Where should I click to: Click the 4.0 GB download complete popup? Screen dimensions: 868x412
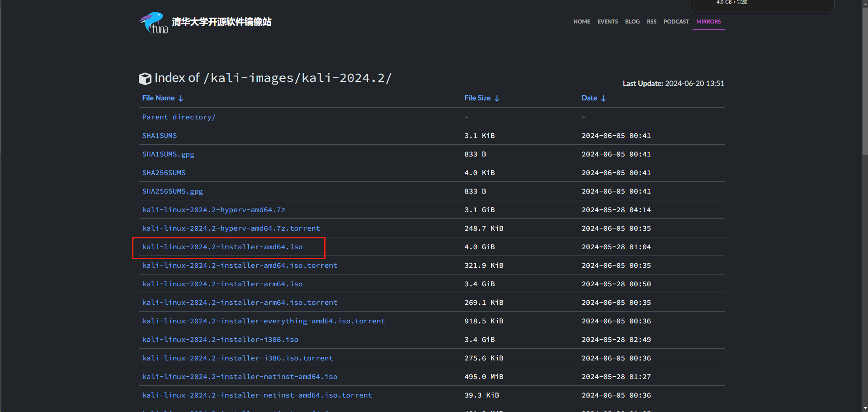coord(761,5)
